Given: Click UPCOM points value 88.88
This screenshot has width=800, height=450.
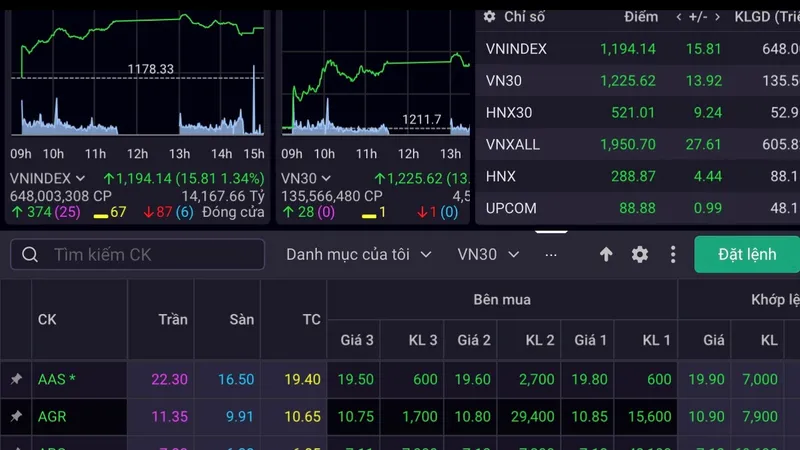Looking at the screenshot, I should (637, 208).
